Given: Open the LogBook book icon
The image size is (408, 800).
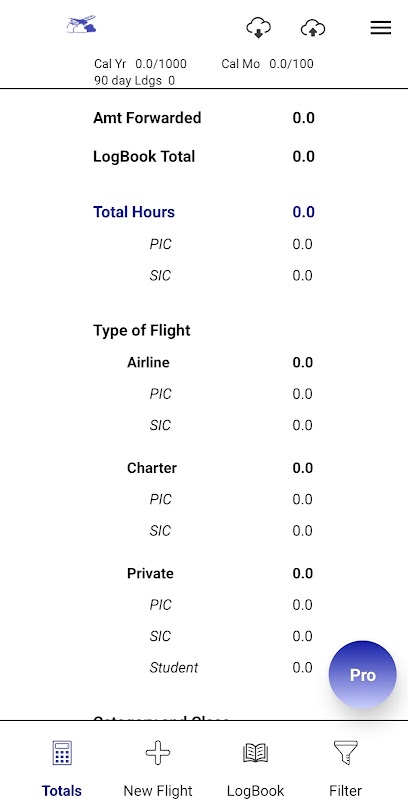Looking at the screenshot, I should 256,753.
